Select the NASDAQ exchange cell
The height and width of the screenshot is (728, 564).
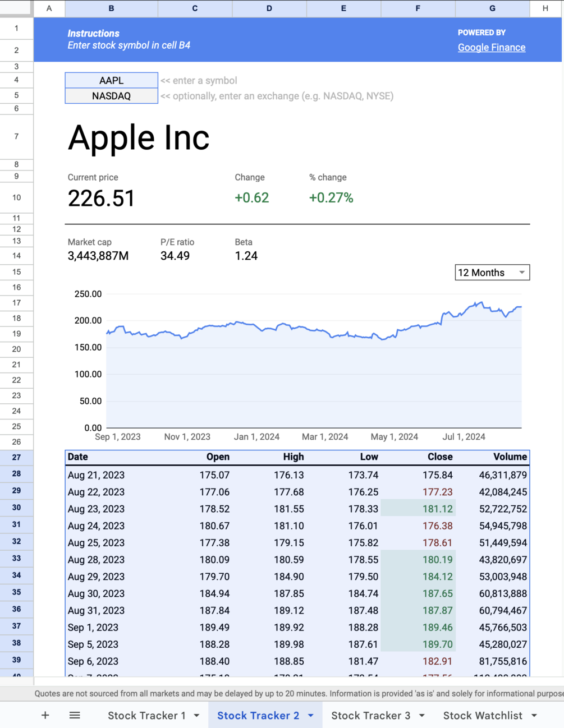pos(111,96)
